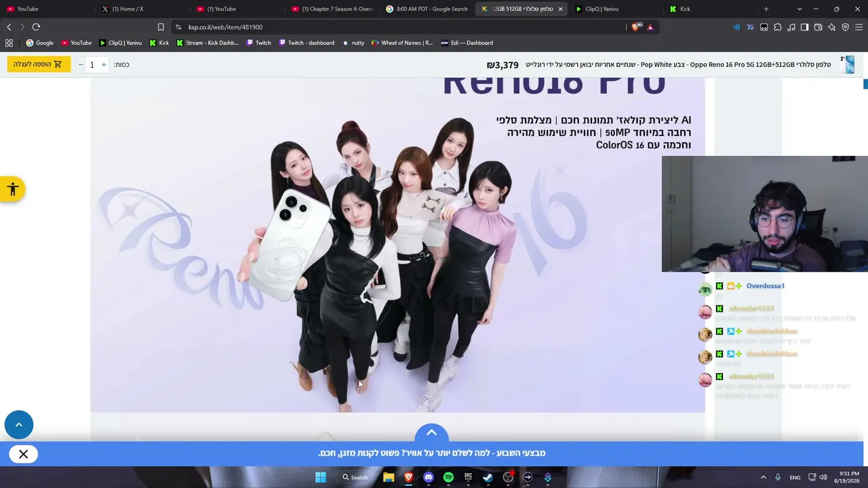
Task: Open Leo AI sparkle icon
Action: click(832, 27)
